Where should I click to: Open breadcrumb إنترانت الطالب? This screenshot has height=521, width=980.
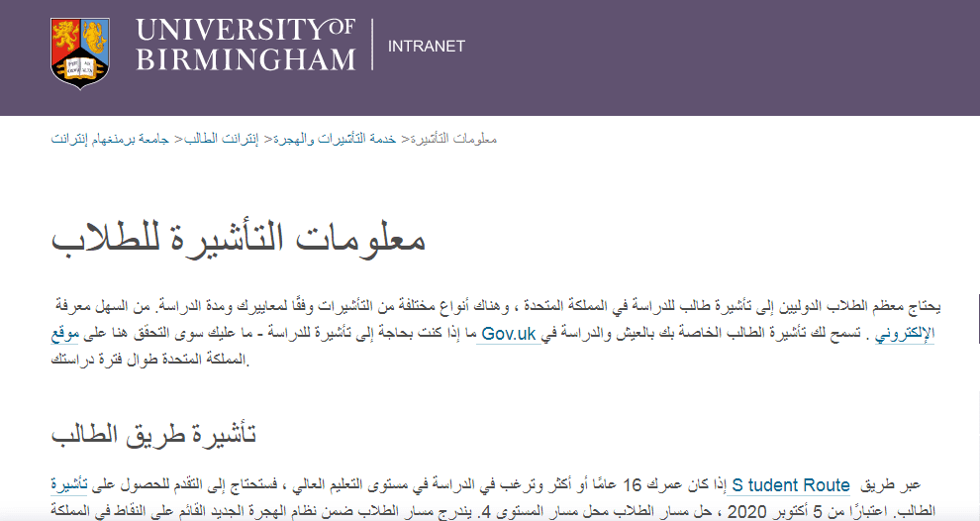(221, 139)
